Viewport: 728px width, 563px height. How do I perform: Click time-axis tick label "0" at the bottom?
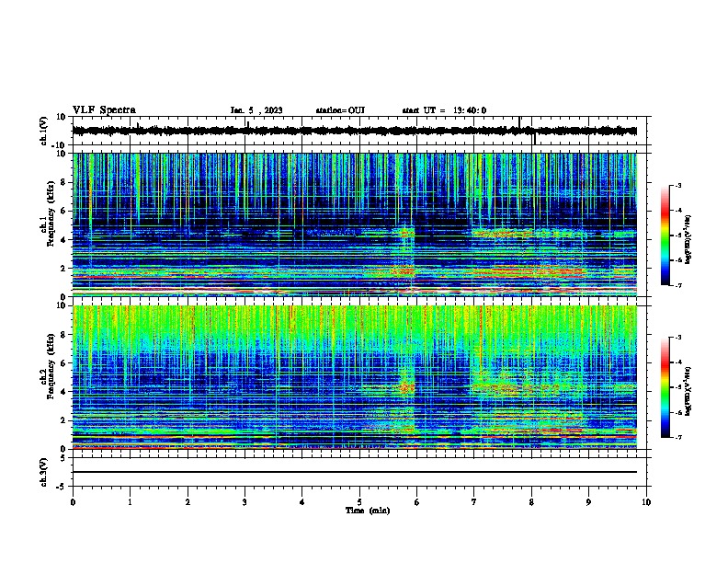click(x=73, y=502)
